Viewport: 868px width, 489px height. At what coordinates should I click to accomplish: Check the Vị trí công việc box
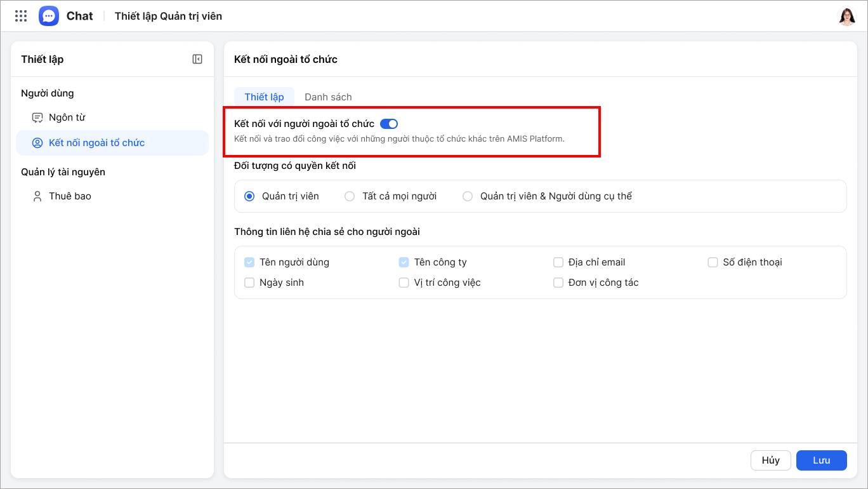click(x=404, y=283)
